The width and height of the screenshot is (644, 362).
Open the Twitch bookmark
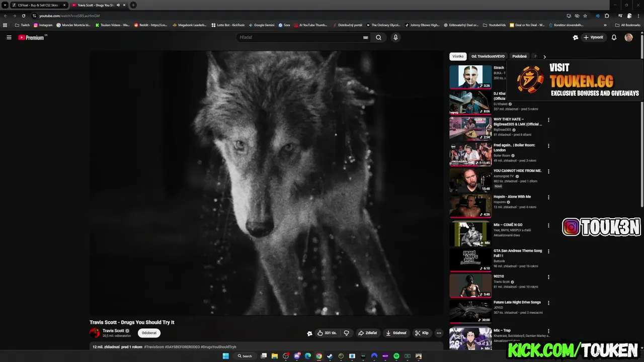click(22, 25)
